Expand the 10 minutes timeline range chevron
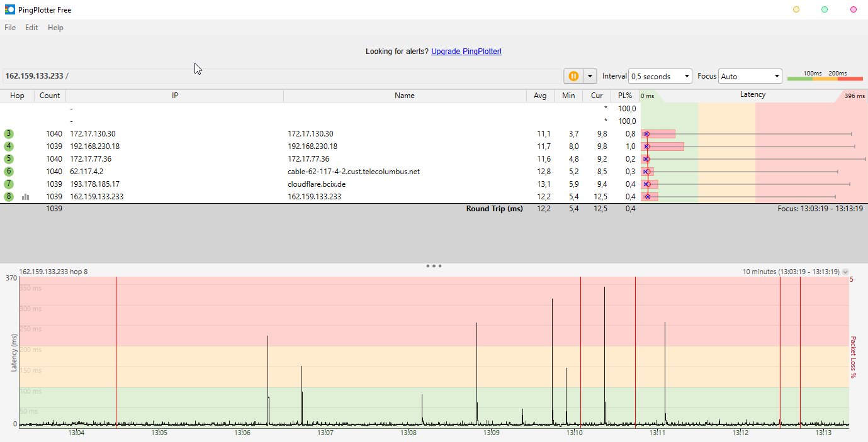 (845, 272)
